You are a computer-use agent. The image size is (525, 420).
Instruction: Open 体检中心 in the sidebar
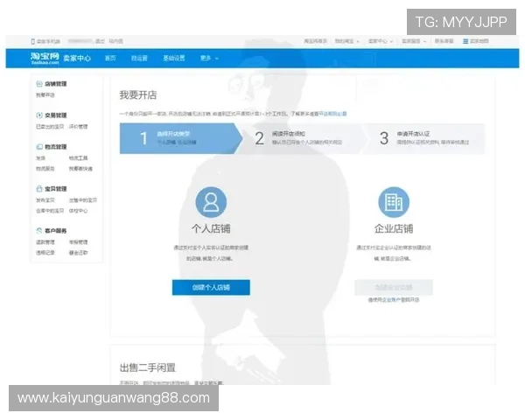[x=79, y=211]
